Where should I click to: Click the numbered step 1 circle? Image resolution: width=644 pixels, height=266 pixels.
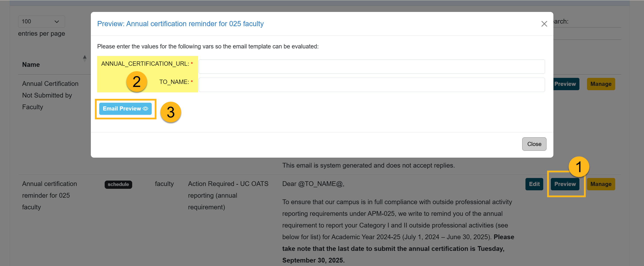pyautogui.click(x=579, y=167)
